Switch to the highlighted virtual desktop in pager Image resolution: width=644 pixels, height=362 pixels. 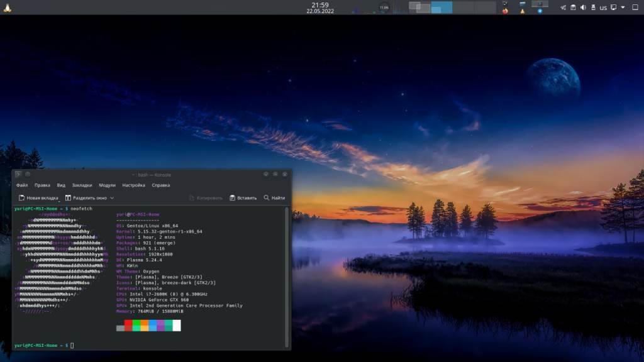(x=441, y=8)
